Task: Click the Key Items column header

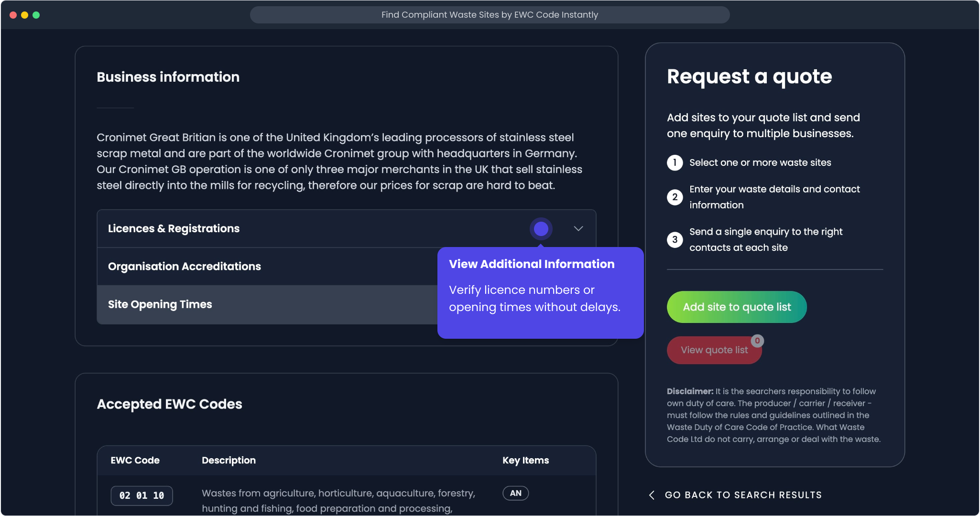Action: tap(525, 461)
